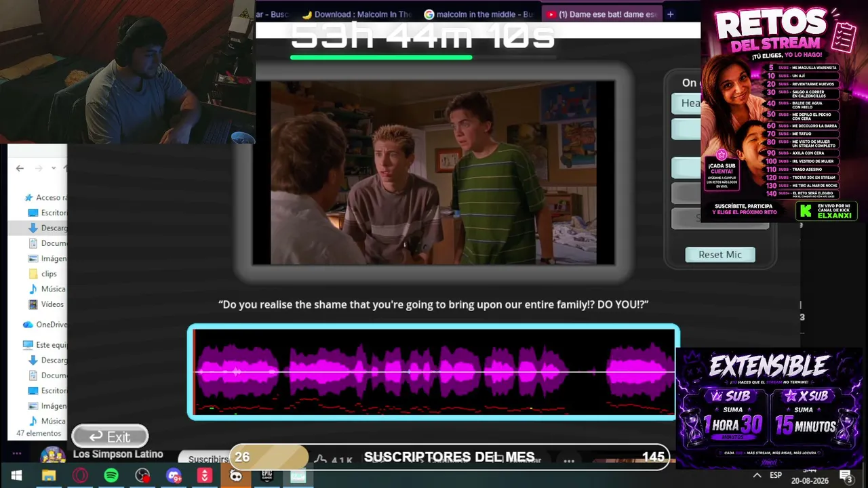Click the Los Simpson Latino channel avatar
The image size is (868, 488).
pyautogui.click(x=53, y=456)
